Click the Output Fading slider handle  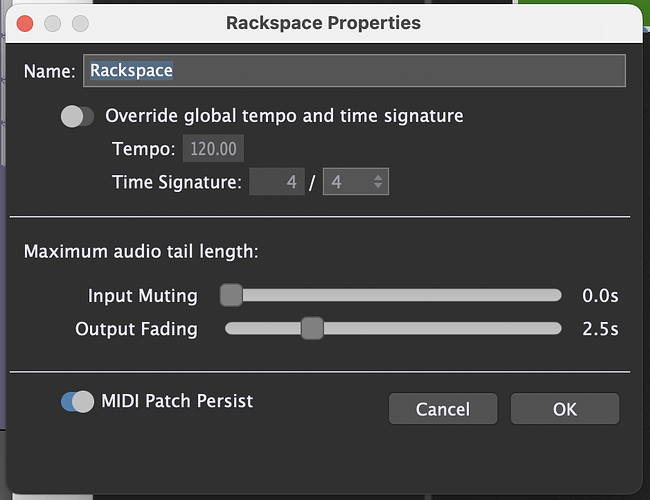click(x=312, y=328)
